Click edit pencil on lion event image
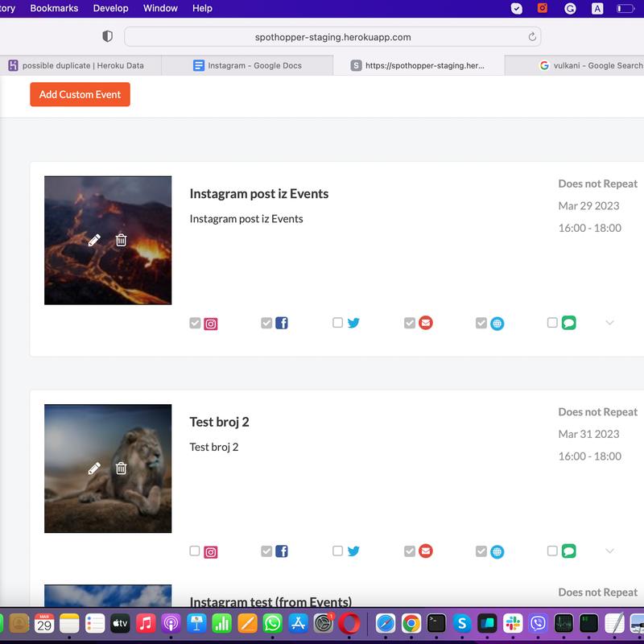 coord(94,469)
